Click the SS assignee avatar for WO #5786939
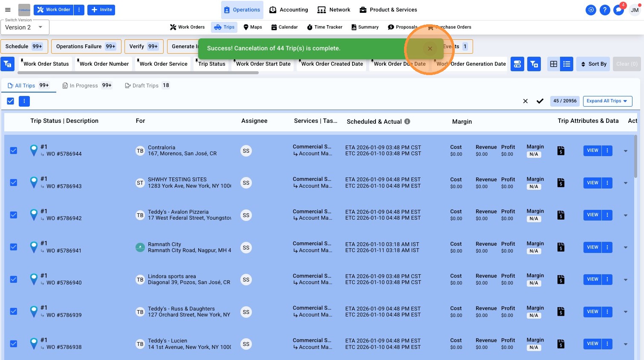 246,312
